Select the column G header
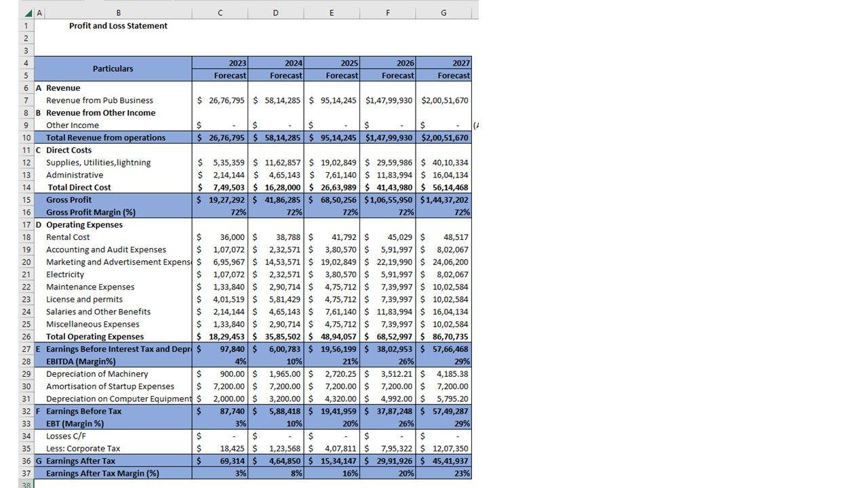The image size is (868, 488). tap(443, 13)
